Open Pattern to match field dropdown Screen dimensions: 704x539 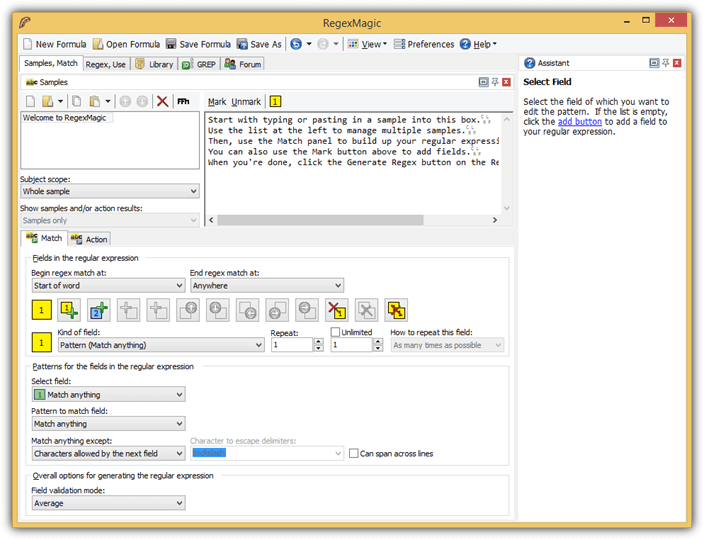108,424
